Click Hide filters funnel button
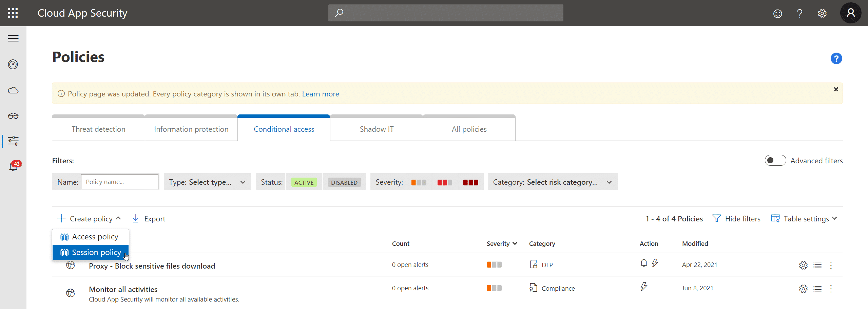 [x=736, y=219]
